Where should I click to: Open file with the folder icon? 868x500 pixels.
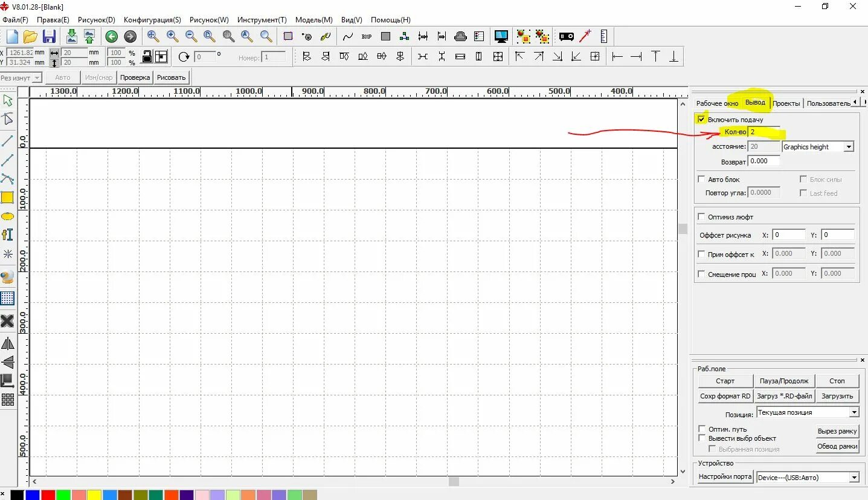pyautogui.click(x=30, y=36)
